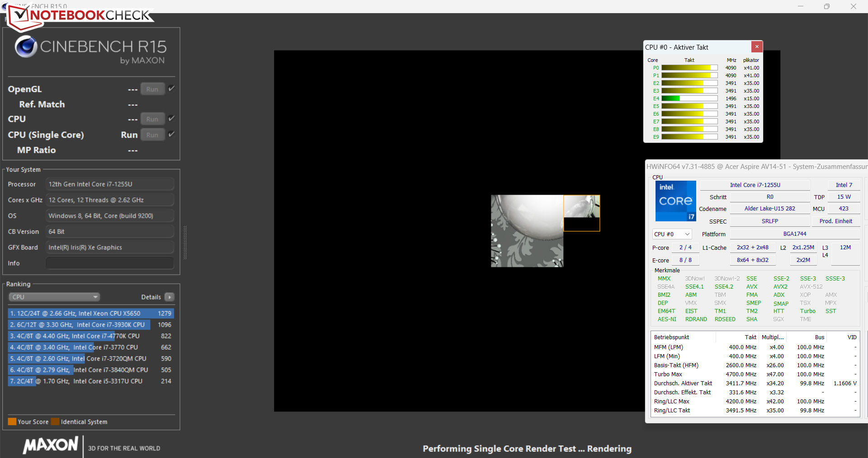Click the E4 core green clock bar
Screen dimensions: 868x458
(x=689, y=98)
